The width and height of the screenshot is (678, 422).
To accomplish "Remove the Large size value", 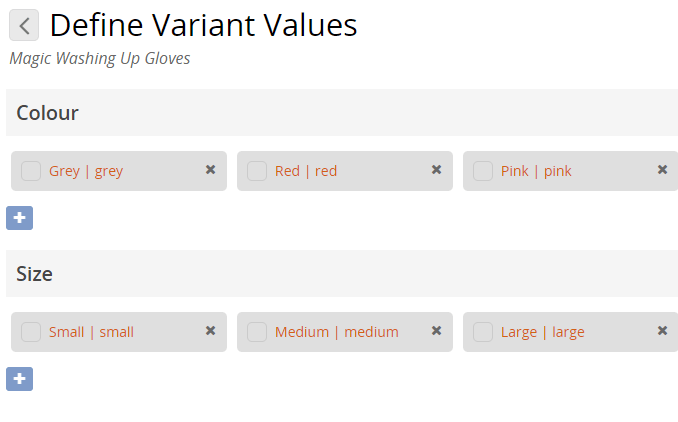I will [662, 331].
